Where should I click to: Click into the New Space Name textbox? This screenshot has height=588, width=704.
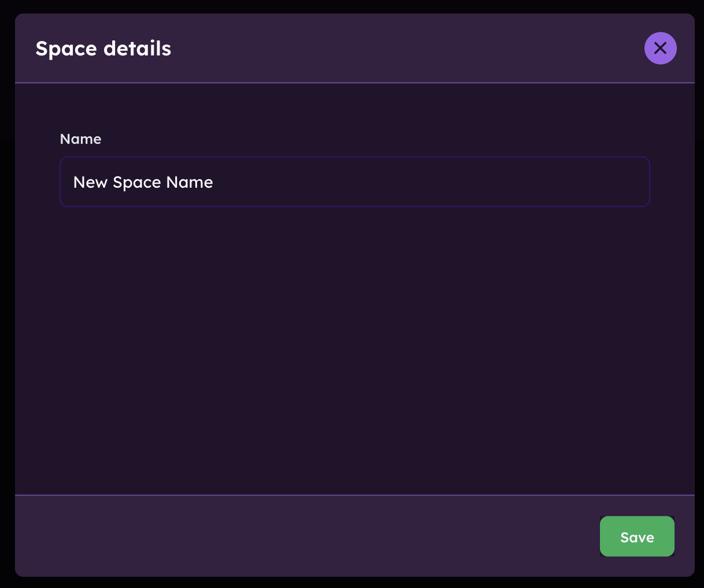(x=354, y=182)
